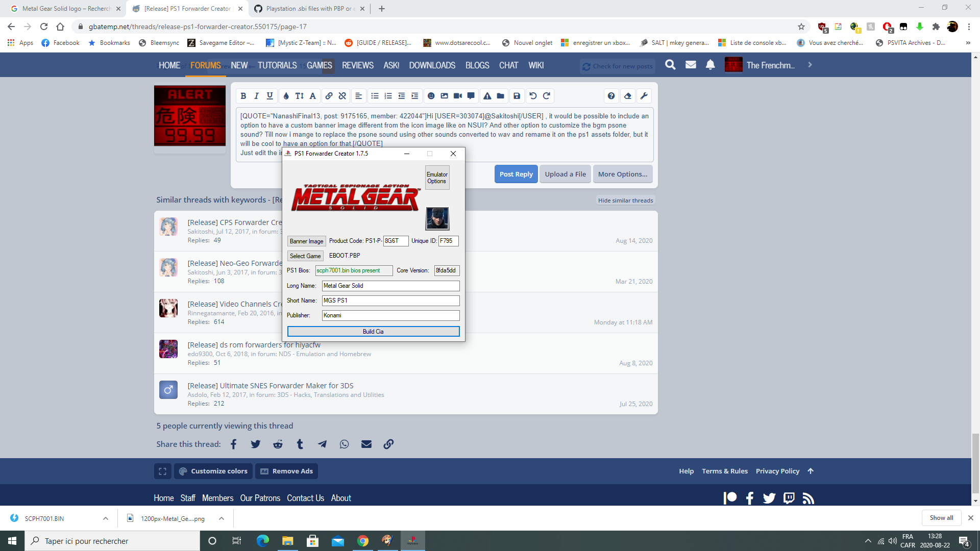The width and height of the screenshot is (980, 551).
Task: Show hidden system tray icons
Action: pos(868,541)
